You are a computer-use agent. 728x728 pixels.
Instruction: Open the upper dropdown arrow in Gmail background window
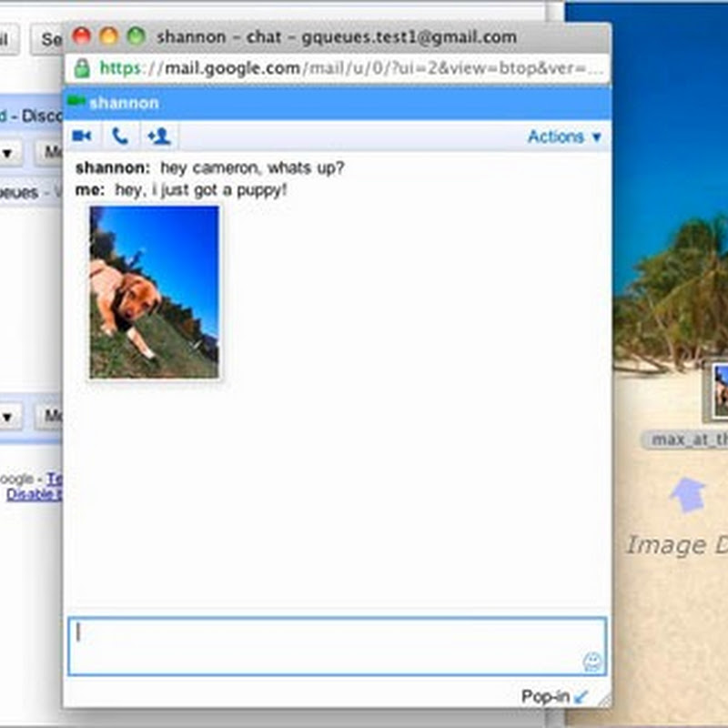[x=7, y=153]
